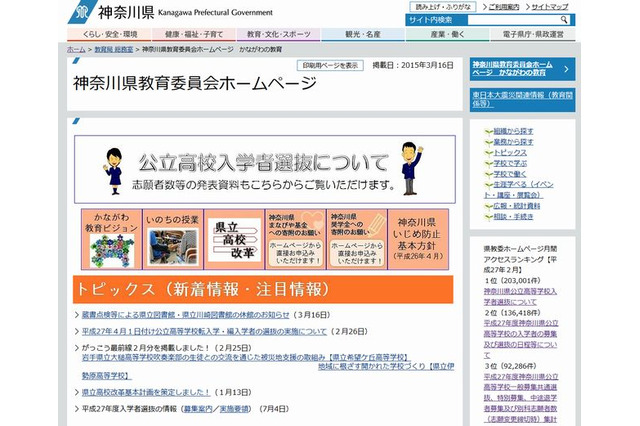Open the 組織から探す sidebar link
Screen dimensions: 640x426
pos(513,131)
